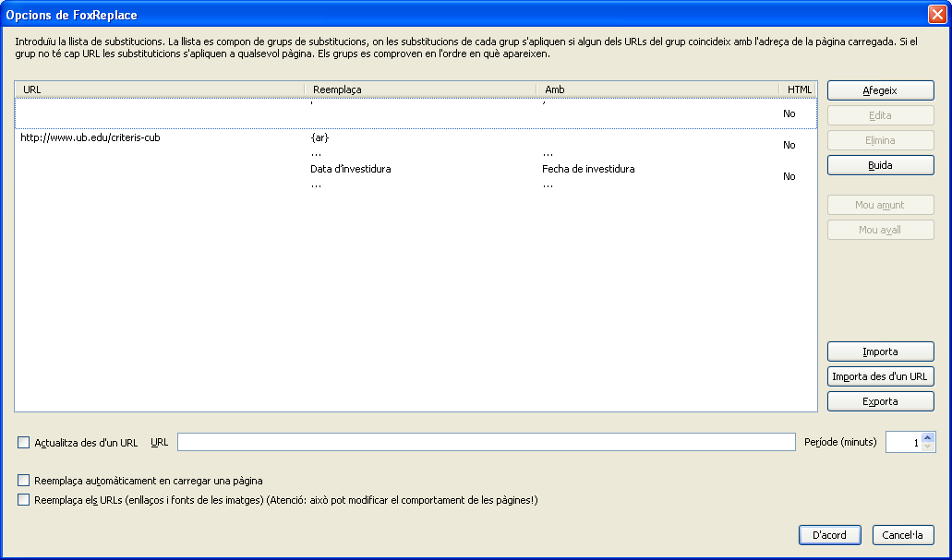Toggle Reemplaça automàticament en carregar una pàgina

point(24,481)
